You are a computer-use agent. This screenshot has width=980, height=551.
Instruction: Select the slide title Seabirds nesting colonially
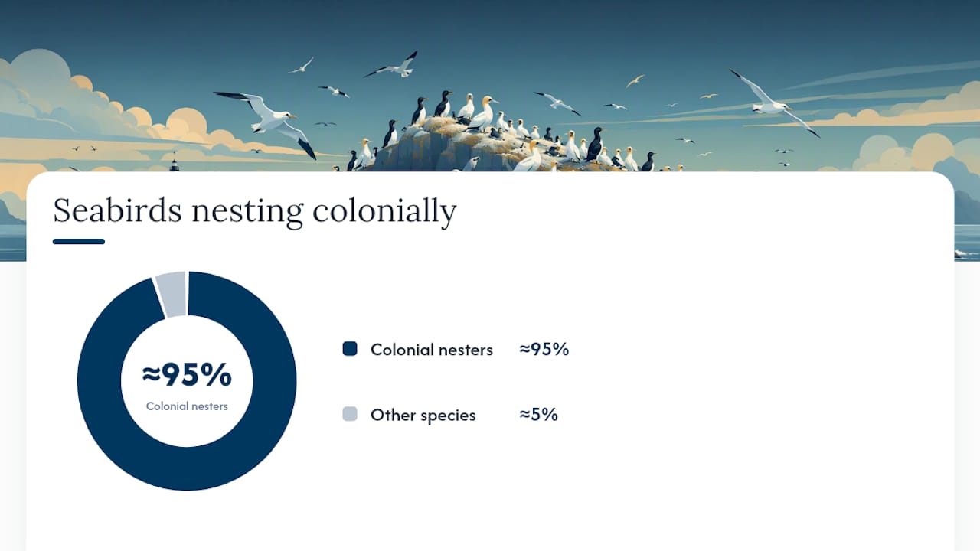click(x=254, y=210)
